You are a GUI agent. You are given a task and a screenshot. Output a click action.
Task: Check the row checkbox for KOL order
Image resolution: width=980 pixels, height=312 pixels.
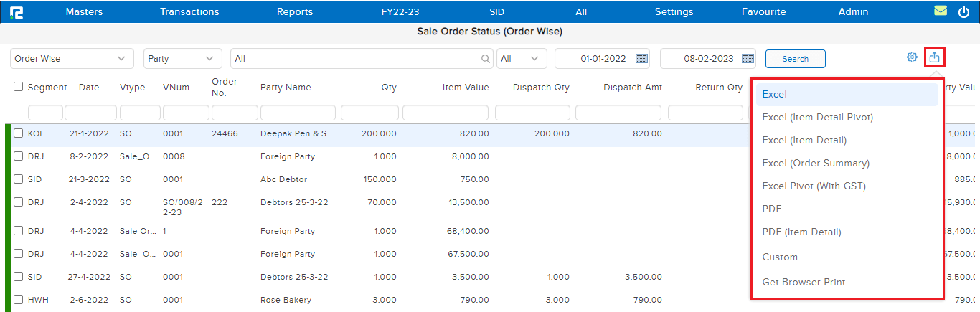[x=19, y=133]
